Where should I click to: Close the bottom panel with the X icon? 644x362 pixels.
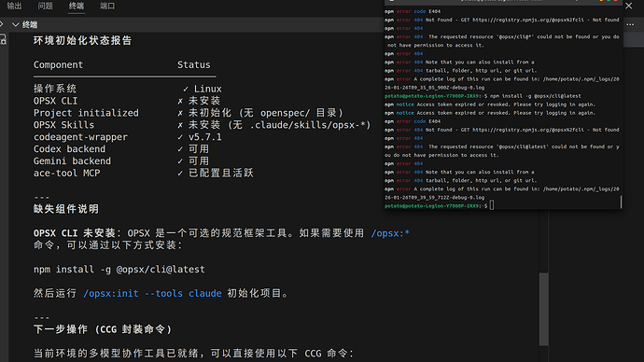[629, 6]
